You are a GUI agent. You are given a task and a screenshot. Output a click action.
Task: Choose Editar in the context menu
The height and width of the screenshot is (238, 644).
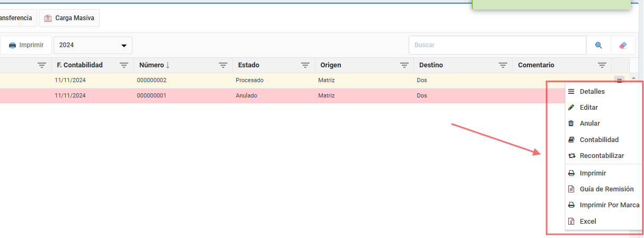click(588, 108)
